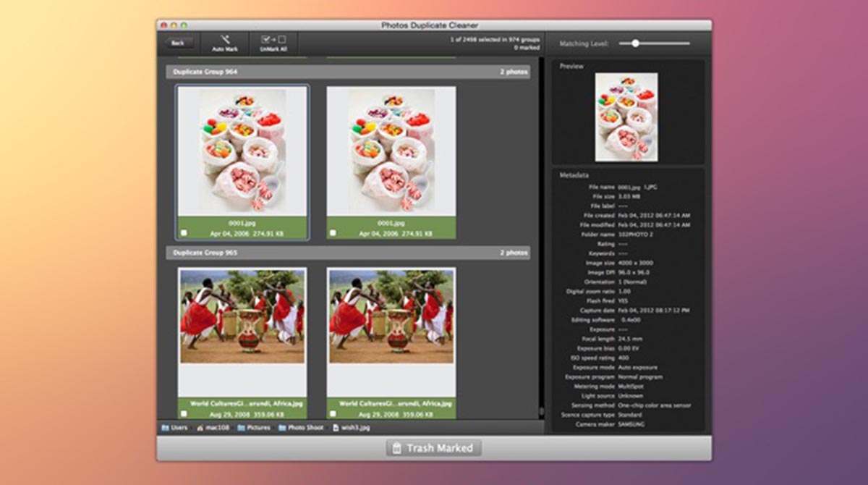Select the wish3.jpg file in the path bar
The image size is (868, 485).
pyautogui.click(x=351, y=428)
